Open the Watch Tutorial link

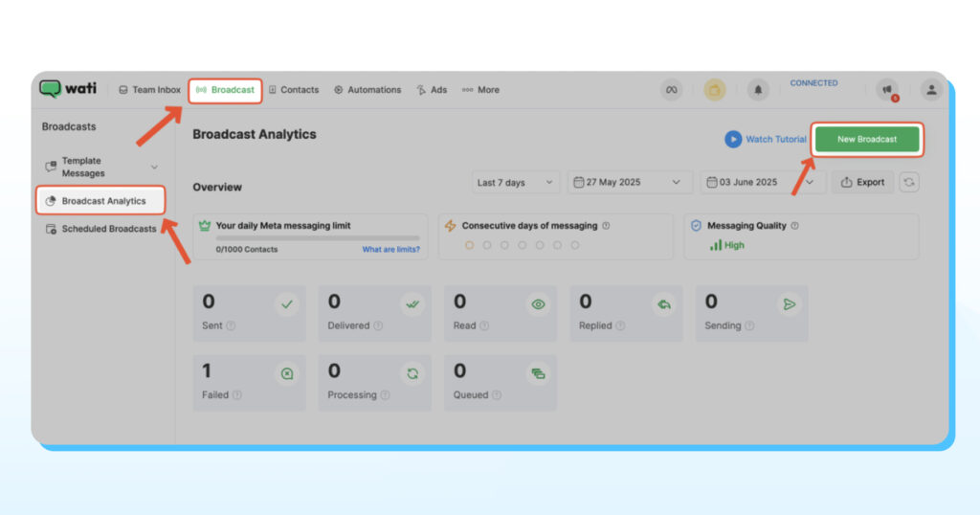coord(775,140)
